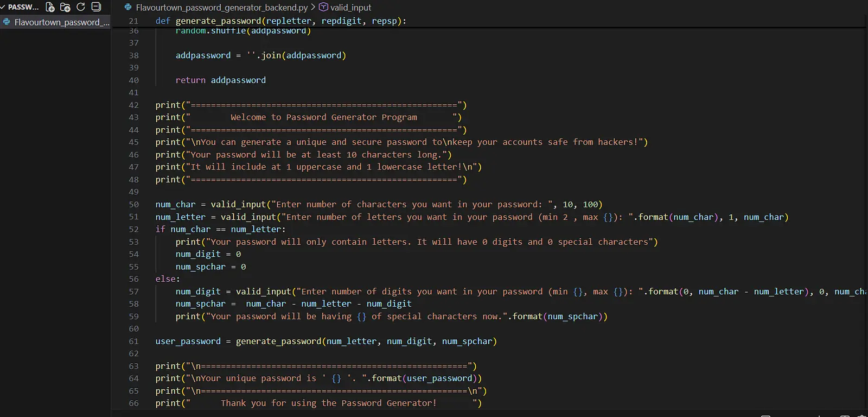Click the New Folder icon in Explorer
This screenshot has height=417, width=868.
pyautogui.click(x=65, y=7)
